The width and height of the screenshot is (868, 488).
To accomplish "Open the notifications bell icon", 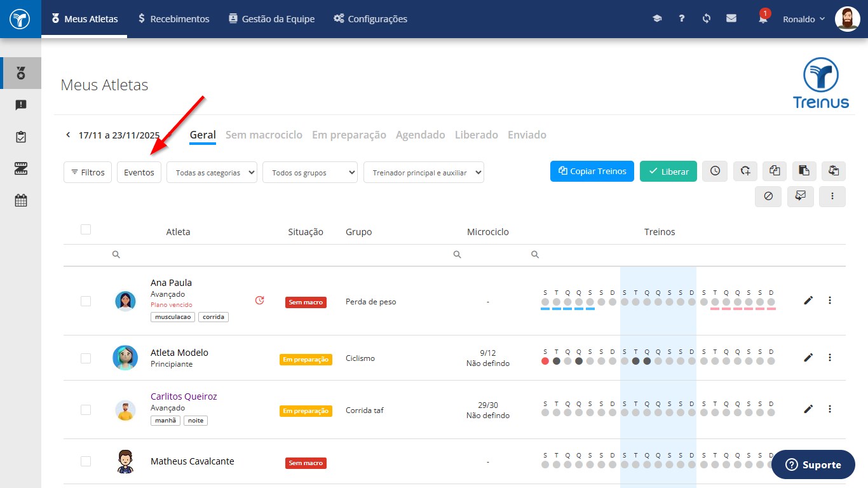I will click(763, 18).
